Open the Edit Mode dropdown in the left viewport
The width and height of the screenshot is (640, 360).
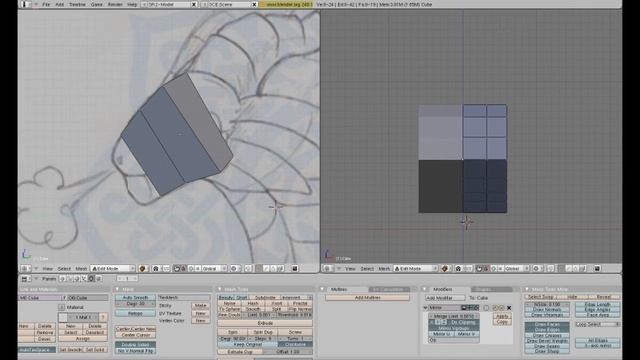pos(113,269)
